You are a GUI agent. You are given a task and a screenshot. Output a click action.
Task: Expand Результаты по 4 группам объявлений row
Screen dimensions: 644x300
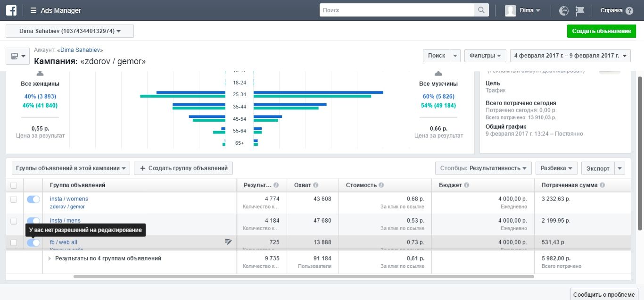50,258
